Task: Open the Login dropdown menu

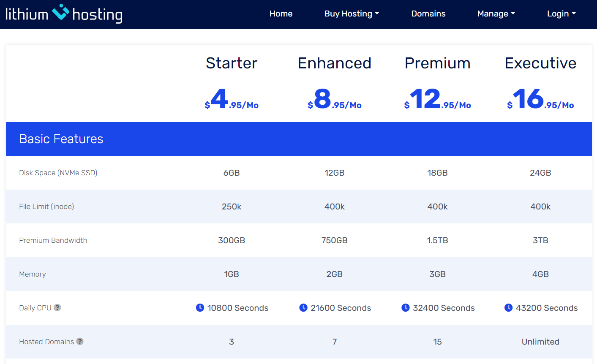Action: (561, 14)
